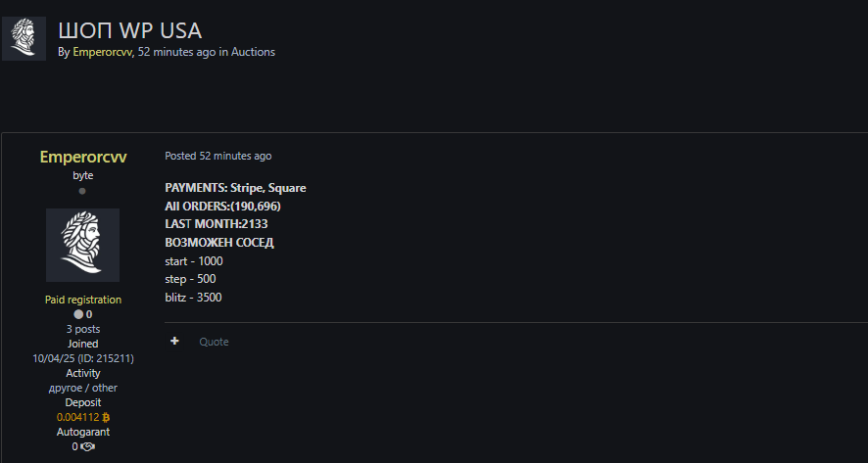The width and height of the screenshot is (868, 463).
Task: Toggle the plus MultiQuote icon
Action: 174,341
